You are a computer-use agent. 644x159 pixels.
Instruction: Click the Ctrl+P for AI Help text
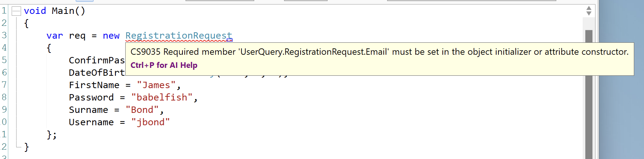point(164,65)
